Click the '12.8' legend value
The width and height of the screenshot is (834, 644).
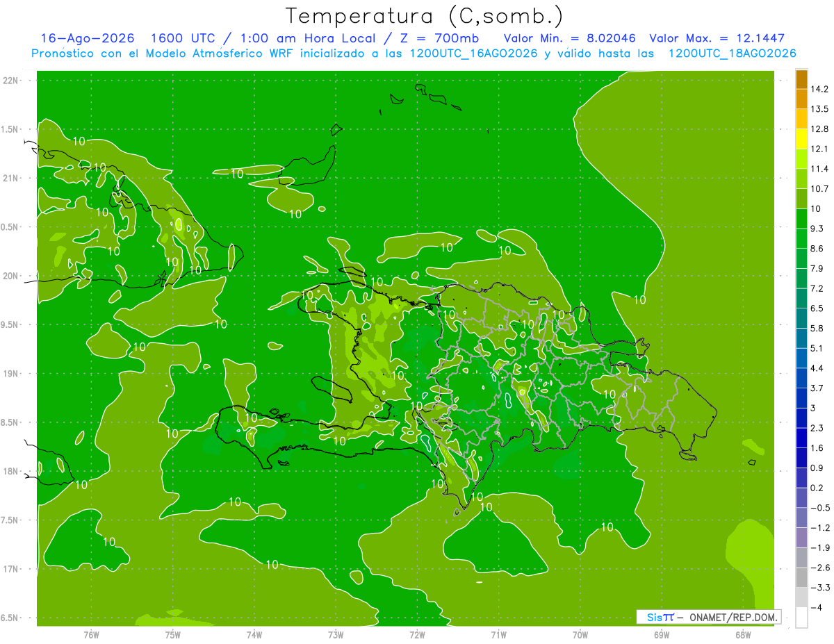(x=820, y=129)
